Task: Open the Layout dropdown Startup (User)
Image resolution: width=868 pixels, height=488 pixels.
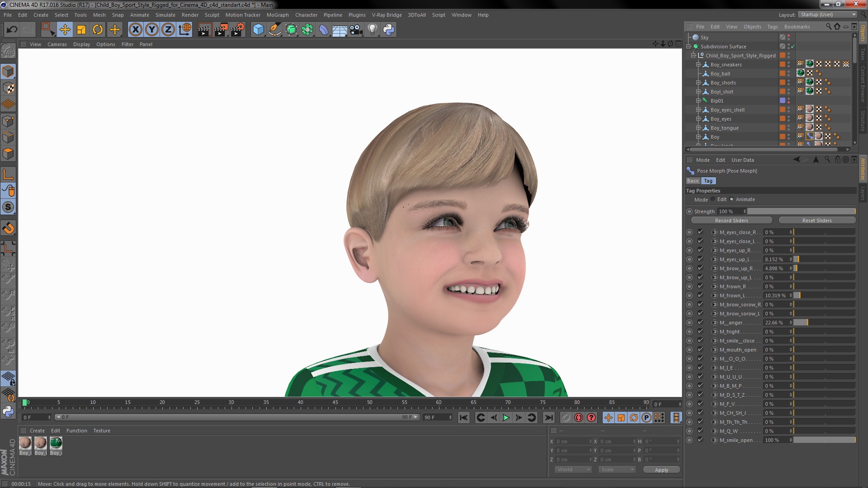Action: pyautogui.click(x=827, y=14)
